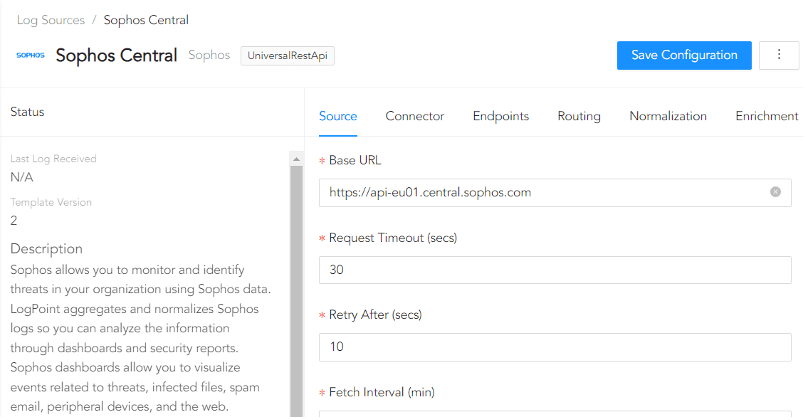Clear the Base URL field with the x icon
Image resolution: width=805 pixels, height=420 pixels.
click(775, 192)
